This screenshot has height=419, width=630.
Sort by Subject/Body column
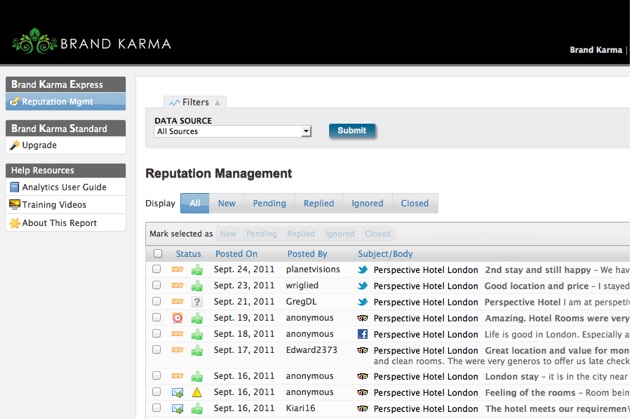[385, 254]
